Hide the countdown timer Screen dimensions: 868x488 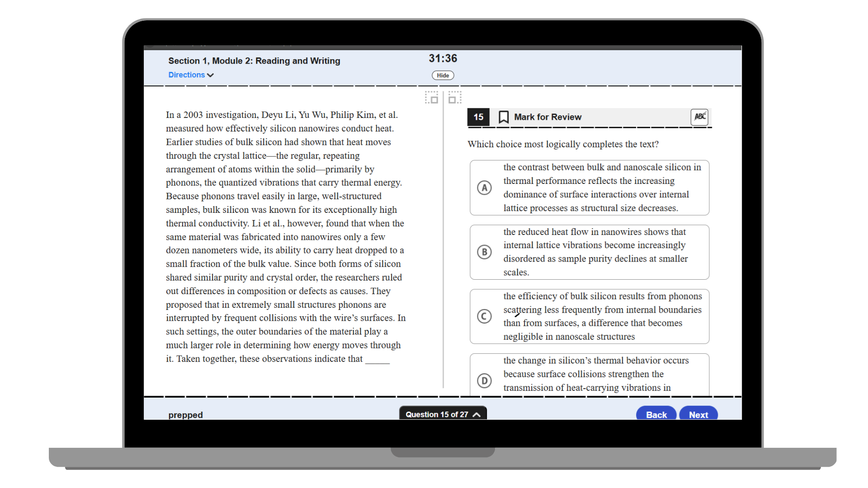coord(443,75)
